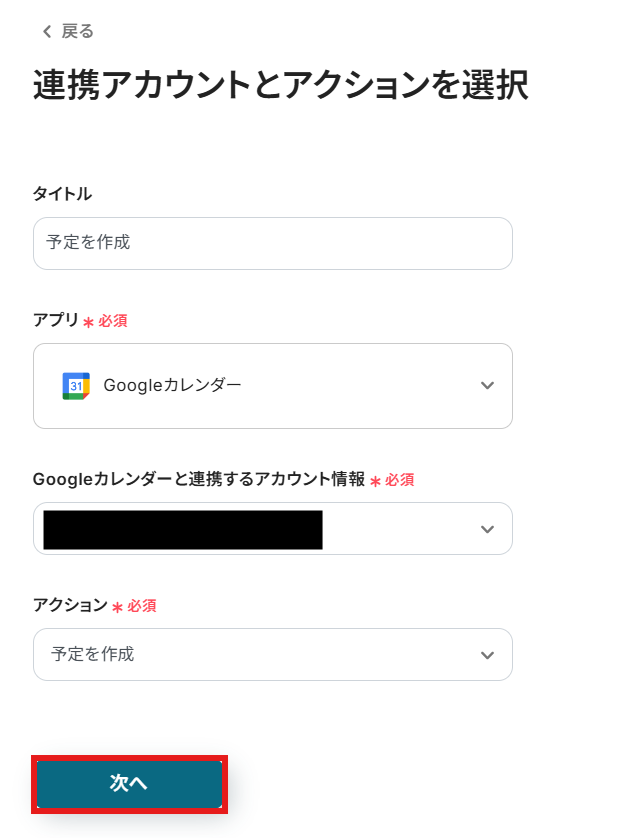622x838 pixels.
Task: Click the 連携アカウントとアクションを選択 heading
Action: [x=280, y=86]
